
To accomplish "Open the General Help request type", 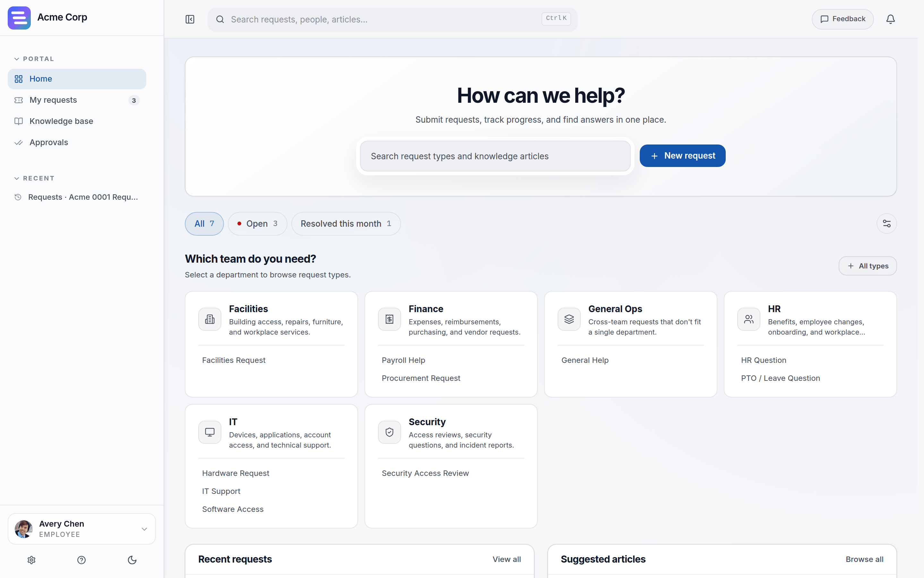I will click(x=585, y=360).
